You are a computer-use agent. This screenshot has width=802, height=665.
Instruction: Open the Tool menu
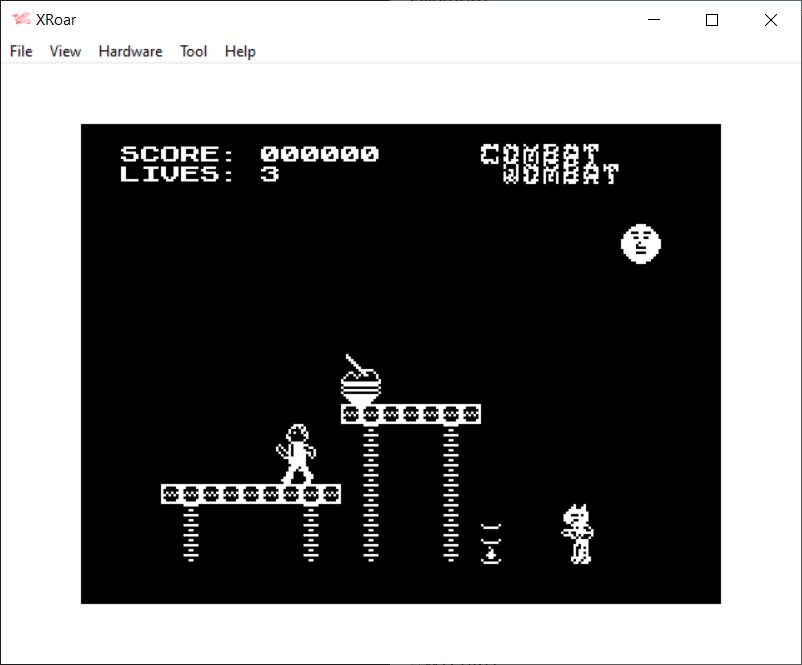point(193,51)
